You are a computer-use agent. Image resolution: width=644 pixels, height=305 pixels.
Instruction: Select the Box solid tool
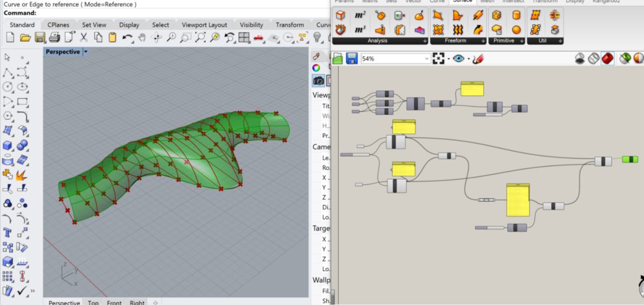coord(8,145)
